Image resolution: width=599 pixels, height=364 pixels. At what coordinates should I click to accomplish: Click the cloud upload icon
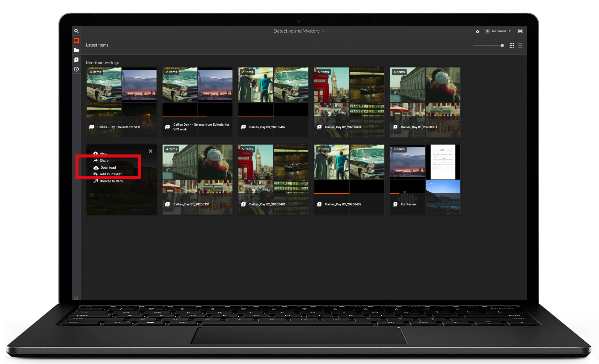[477, 31]
